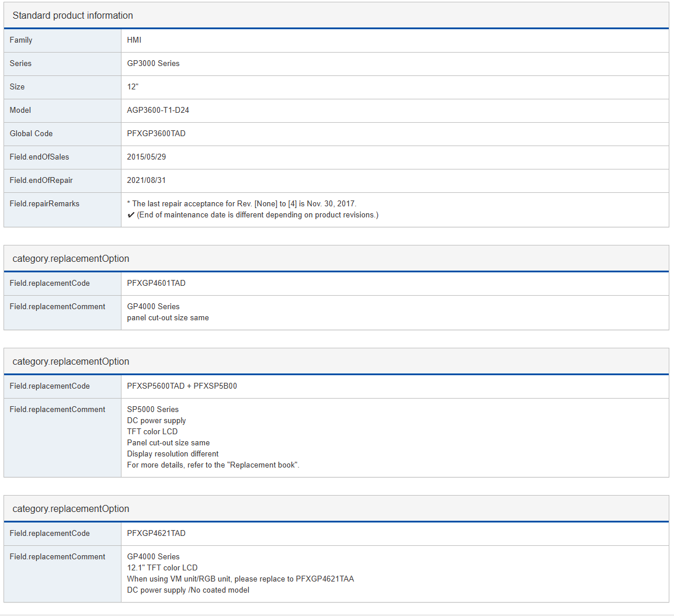Click the "DC power supply" line under SP5000 Series
This screenshot has height=616, width=674.
point(157,420)
